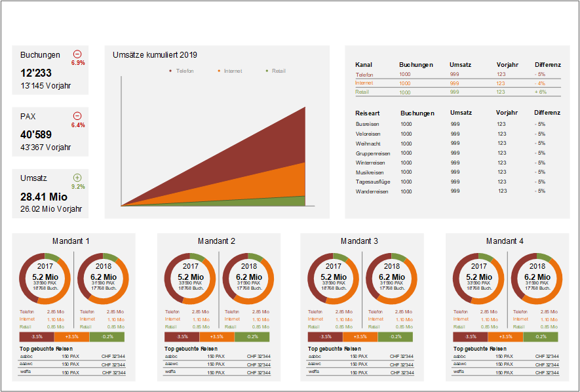This screenshot has height=392, width=580.
Task: Click green 0.2% bar segment in Mandant 1
Action: click(107, 336)
